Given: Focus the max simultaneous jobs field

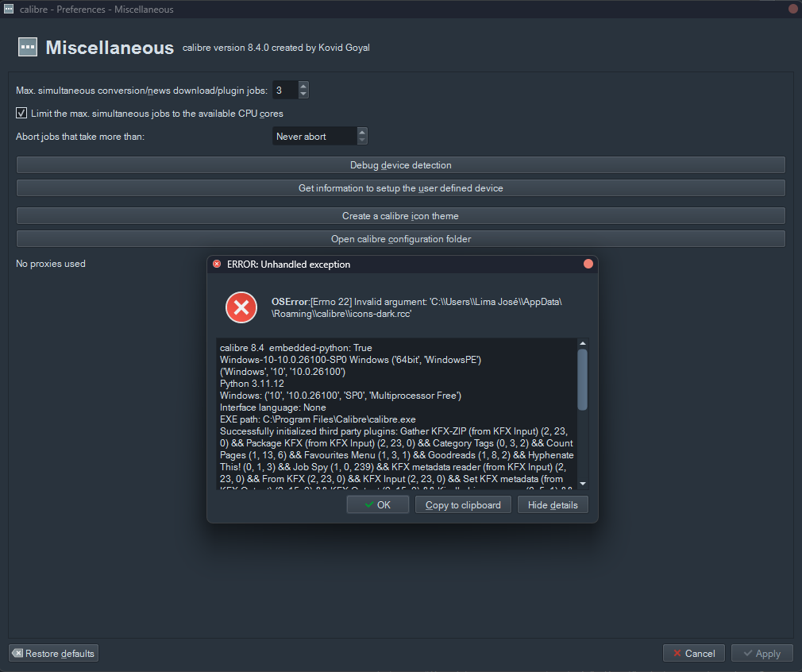Looking at the screenshot, I should coord(285,90).
